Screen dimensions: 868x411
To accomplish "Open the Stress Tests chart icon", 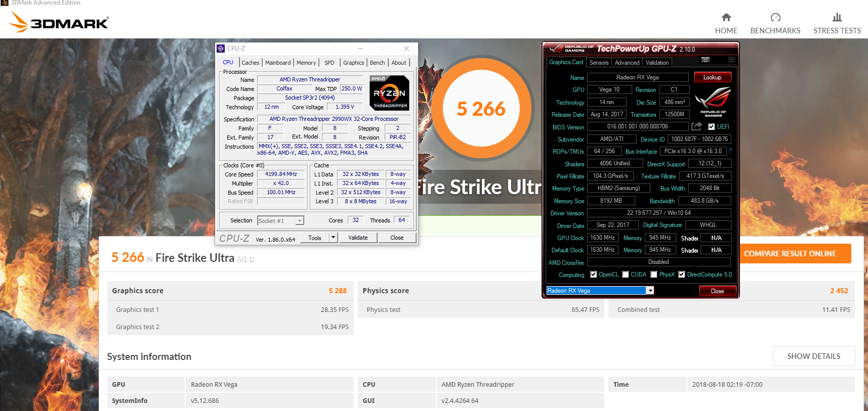I will pyautogui.click(x=837, y=17).
